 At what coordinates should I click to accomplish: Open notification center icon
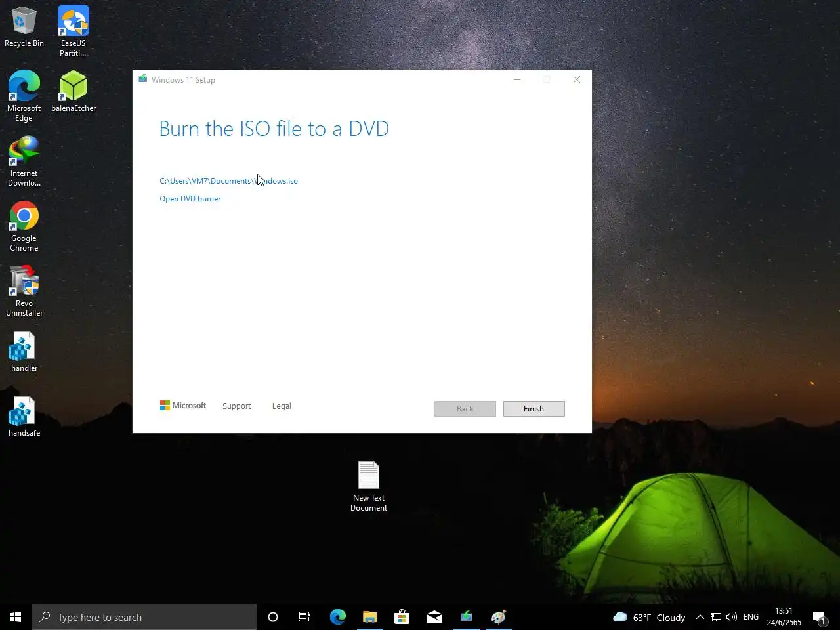[x=819, y=617]
